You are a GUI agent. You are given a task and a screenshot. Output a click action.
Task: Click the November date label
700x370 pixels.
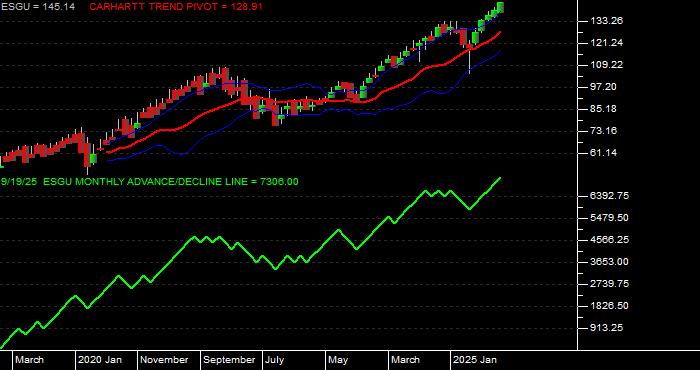(x=165, y=360)
